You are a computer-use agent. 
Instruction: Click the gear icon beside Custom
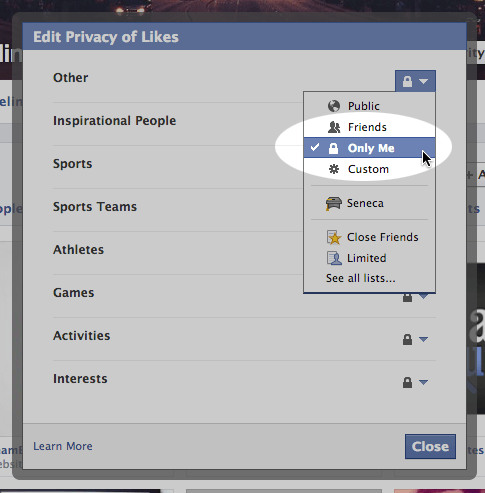pos(334,169)
